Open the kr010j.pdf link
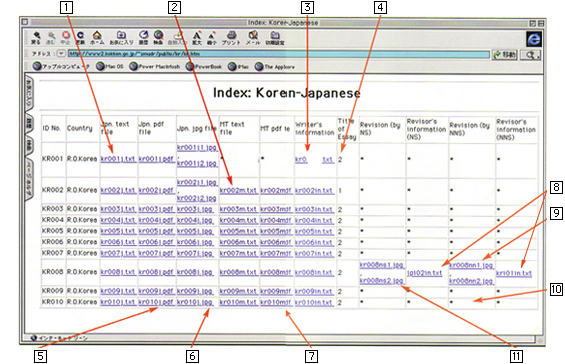This screenshot has width=565, height=364. point(156,302)
